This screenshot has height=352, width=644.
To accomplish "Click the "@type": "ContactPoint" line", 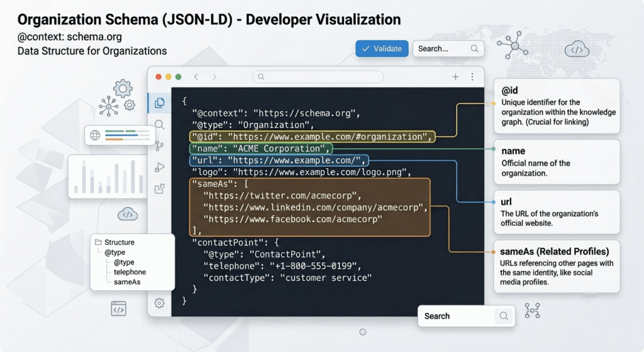I will [x=264, y=254].
